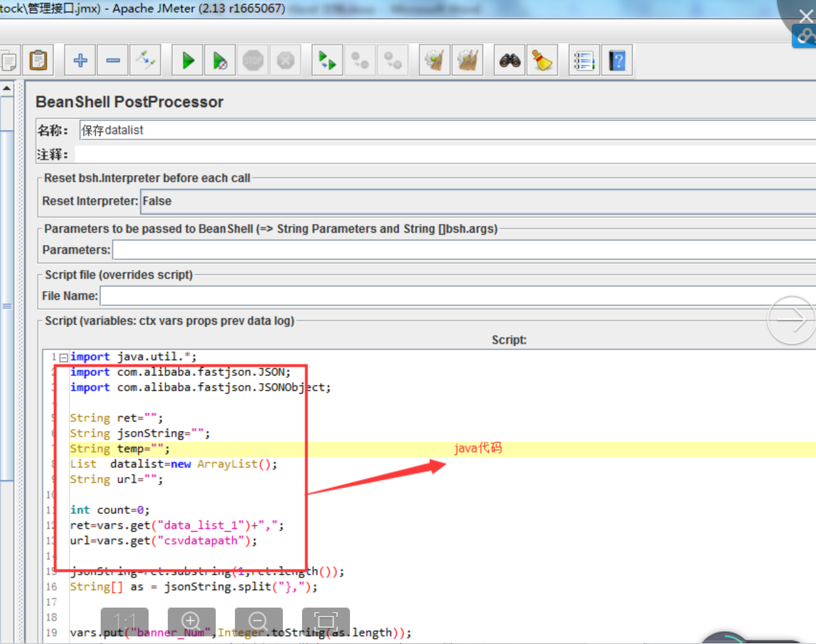Click Remote Start All icon
The width and height of the screenshot is (816, 644).
pos(327,60)
